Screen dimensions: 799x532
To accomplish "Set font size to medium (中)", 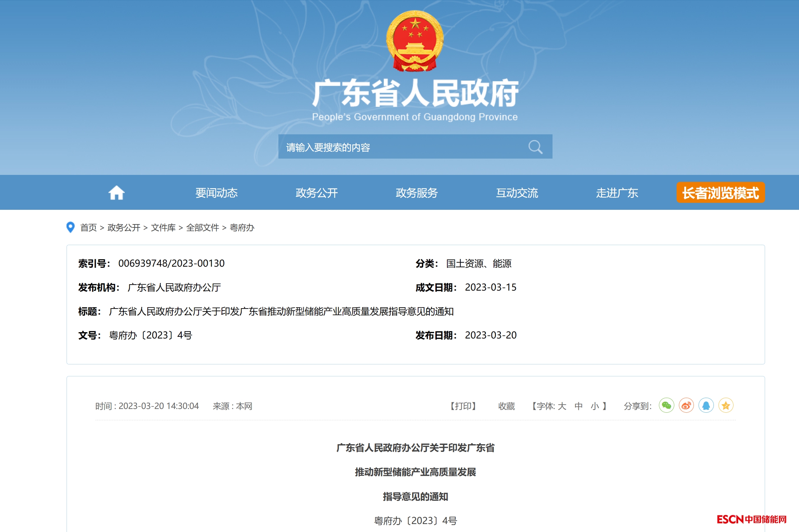I will click(578, 406).
